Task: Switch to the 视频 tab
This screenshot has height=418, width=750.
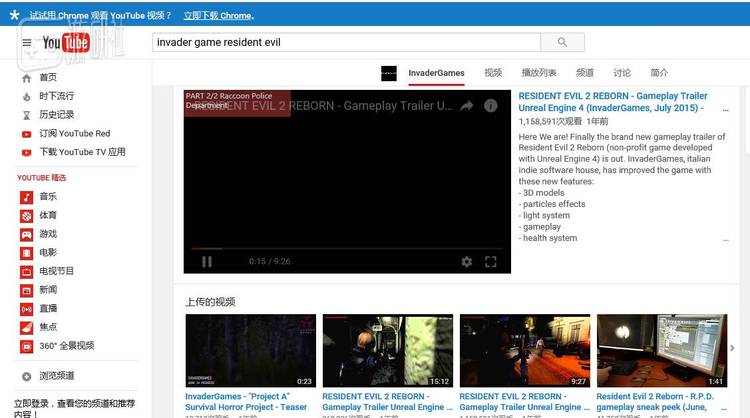Action: coord(493,73)
